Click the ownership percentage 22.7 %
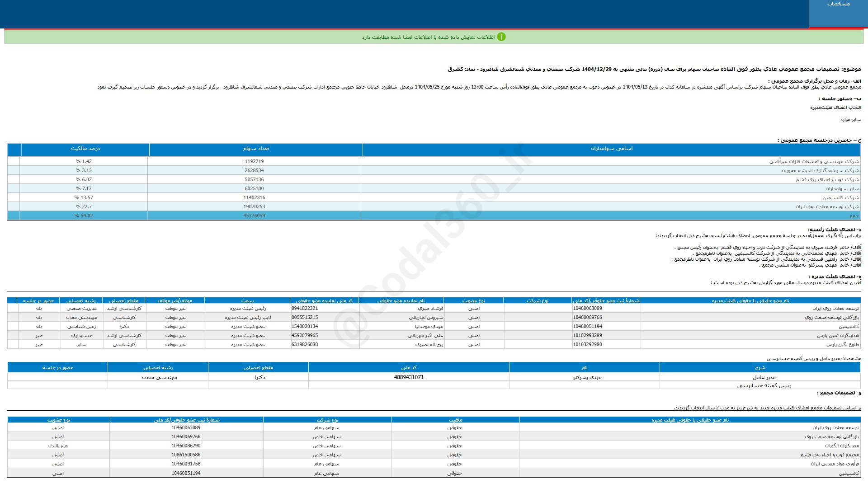 tap(84, 206)
